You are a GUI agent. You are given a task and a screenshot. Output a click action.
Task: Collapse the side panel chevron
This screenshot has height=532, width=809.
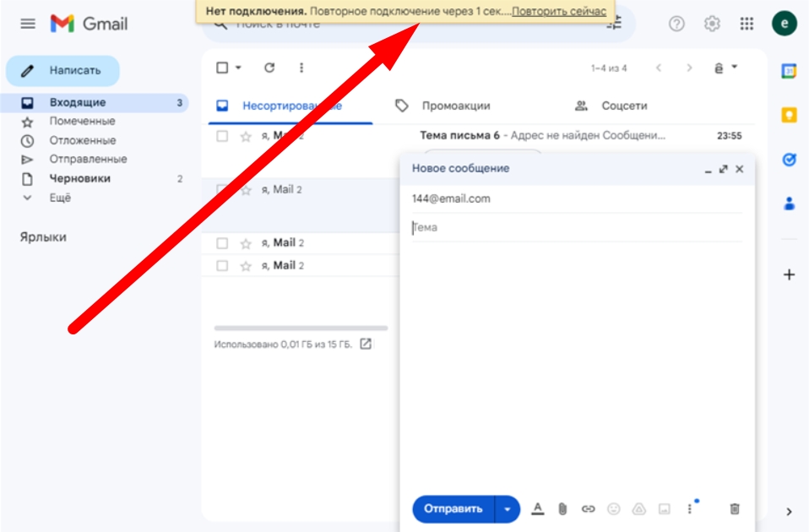[x=789, y=512]
